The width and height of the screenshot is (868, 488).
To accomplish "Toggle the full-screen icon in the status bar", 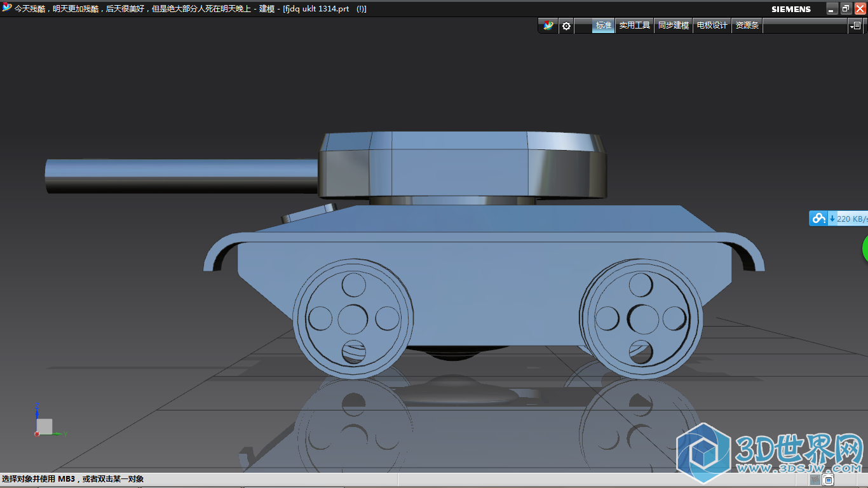I will (x=829, y=480).
